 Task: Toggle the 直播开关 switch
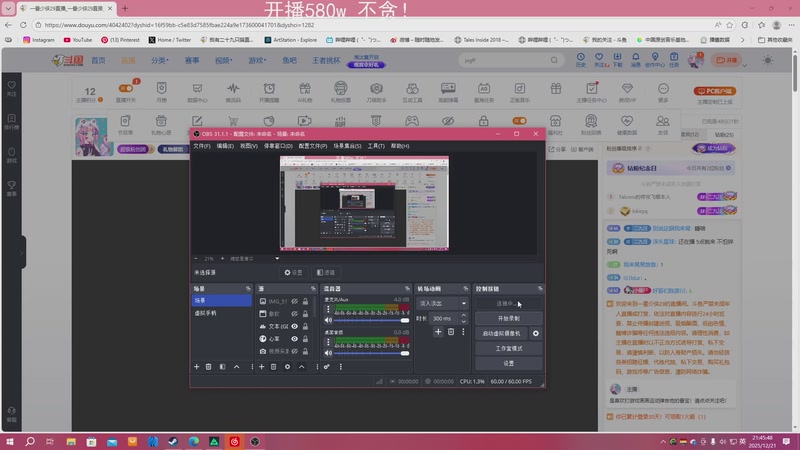[126, 88]
